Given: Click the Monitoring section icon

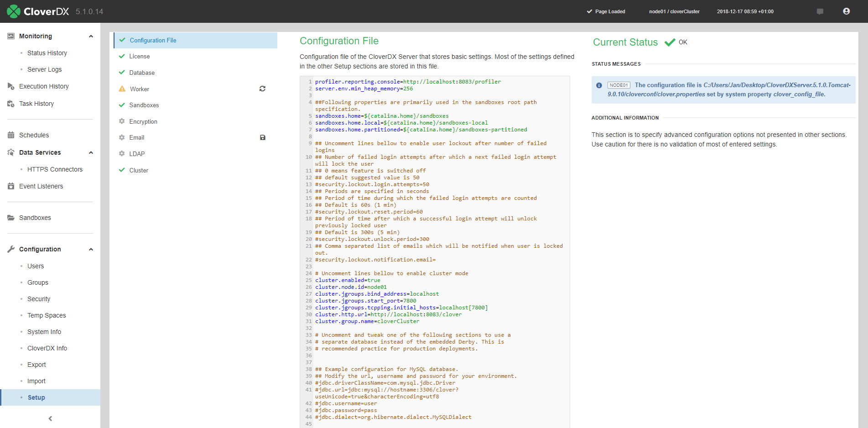Looking at the screenshot, I should pos(11,36).
